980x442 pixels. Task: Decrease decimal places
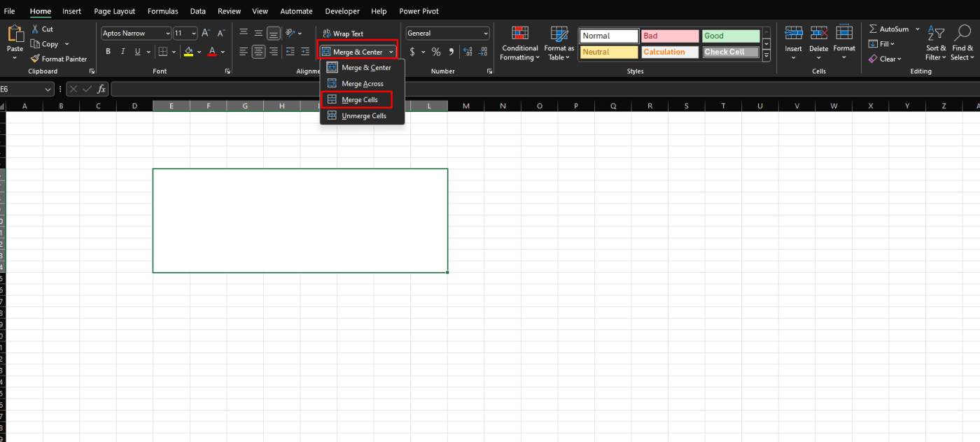[x=482, y=52]
